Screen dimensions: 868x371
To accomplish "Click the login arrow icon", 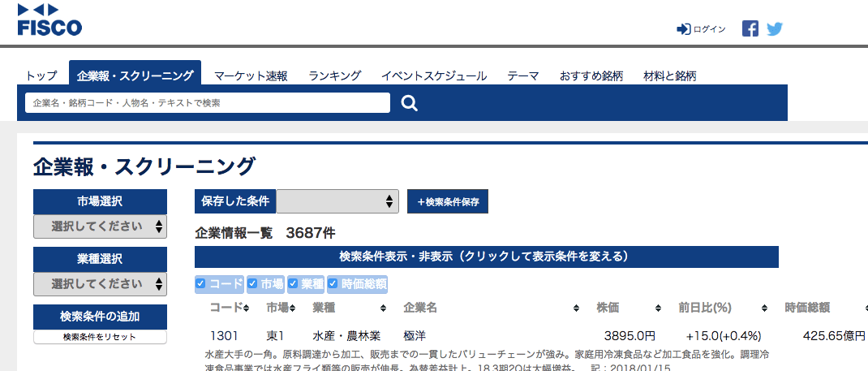I will point(683,29).
